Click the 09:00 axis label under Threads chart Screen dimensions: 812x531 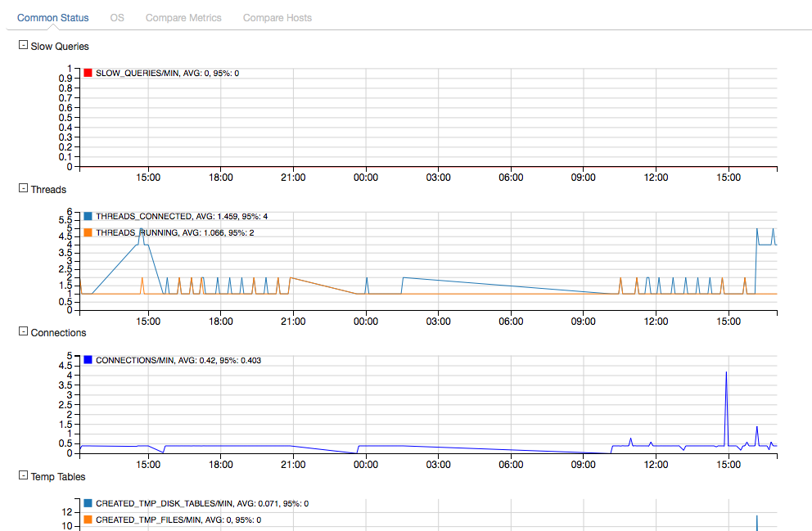coord(584,321)
